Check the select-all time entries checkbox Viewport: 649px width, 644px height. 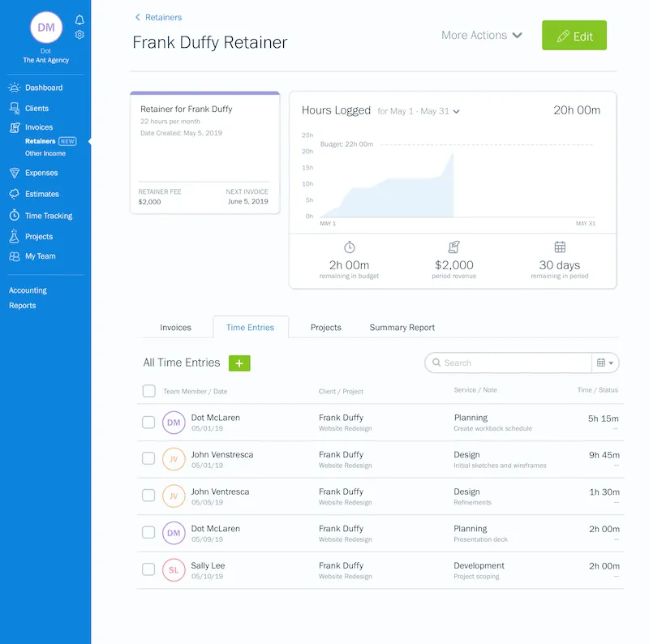(148, 391)
